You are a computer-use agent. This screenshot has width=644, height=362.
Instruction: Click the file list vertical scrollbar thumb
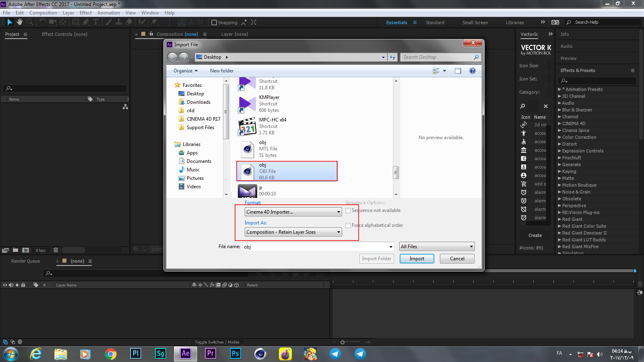396,173
